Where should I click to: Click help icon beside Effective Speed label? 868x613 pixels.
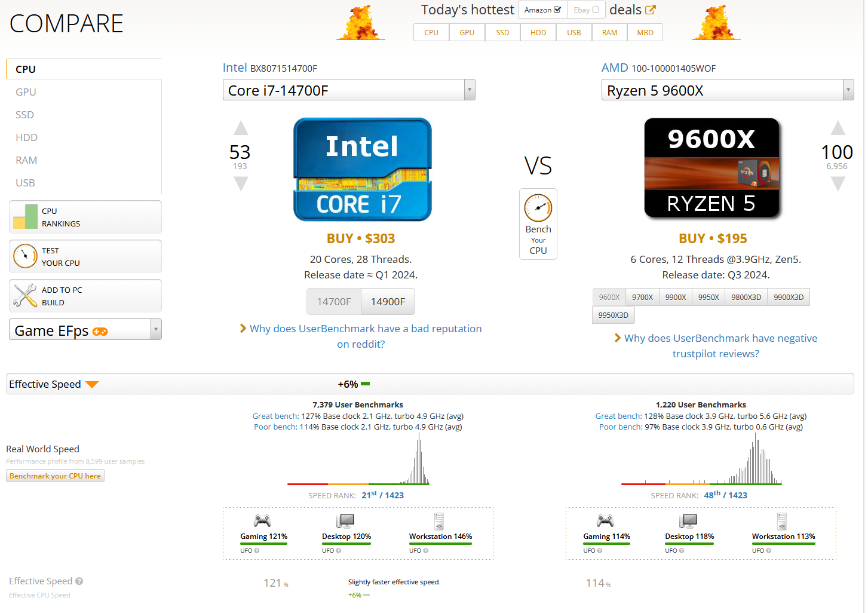click(x=79, y=581)
